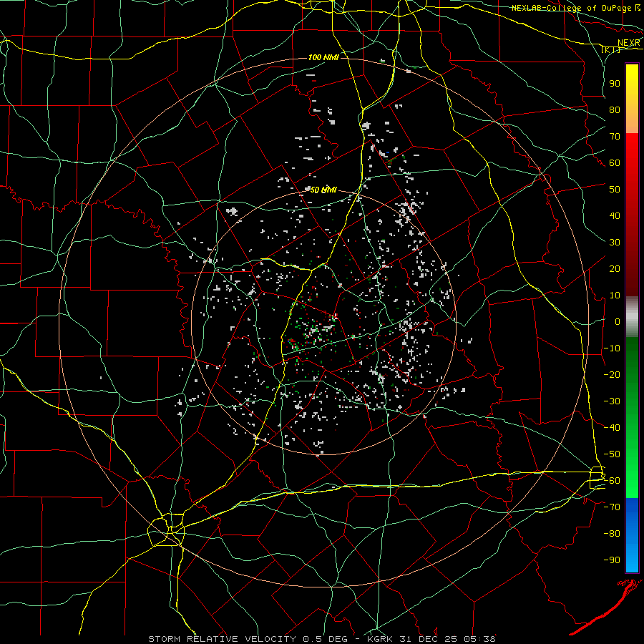644x644 pixels.
Task: Click the velocity scale label 30
Action: [x=615, y=243]
